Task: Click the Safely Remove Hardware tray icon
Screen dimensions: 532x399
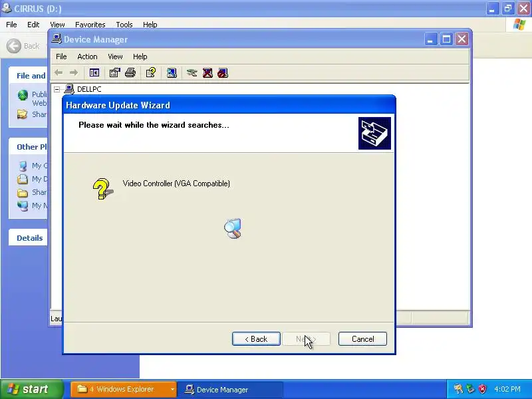Action: (470, 389)
